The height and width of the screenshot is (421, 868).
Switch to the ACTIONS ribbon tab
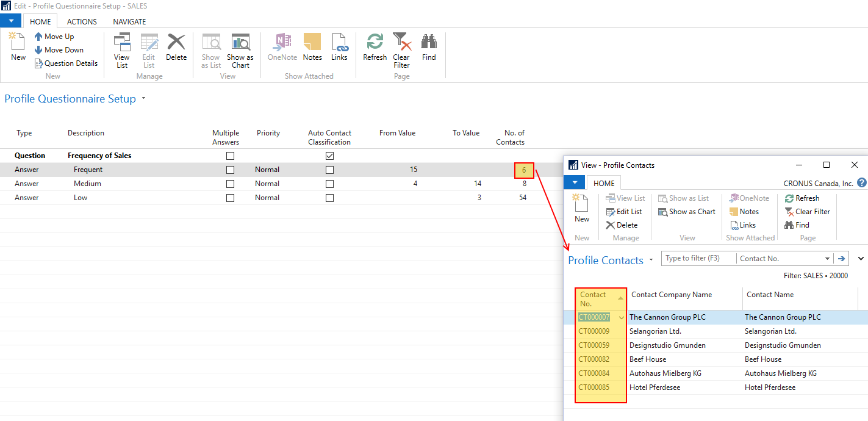pyautogui.click(x=82, y=21)
